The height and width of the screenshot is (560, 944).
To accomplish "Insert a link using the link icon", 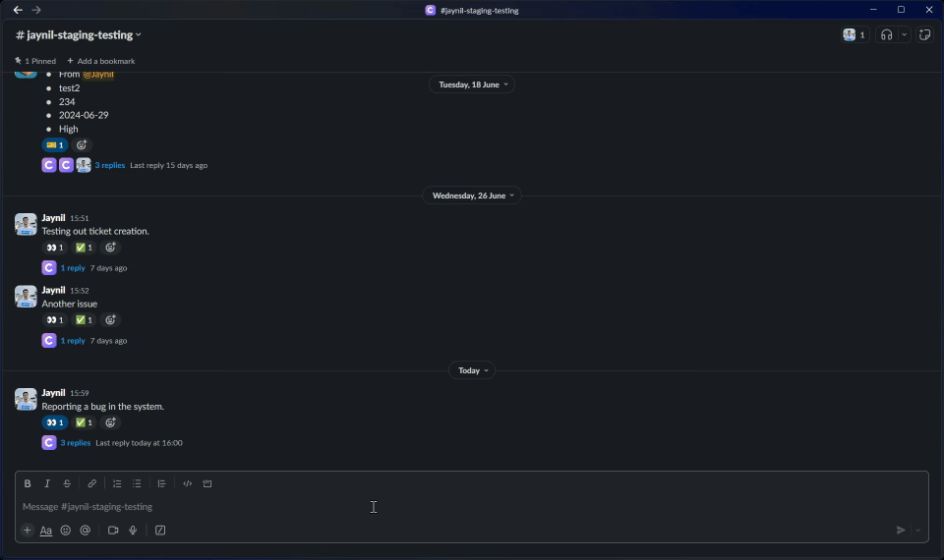I will (92, 483).
